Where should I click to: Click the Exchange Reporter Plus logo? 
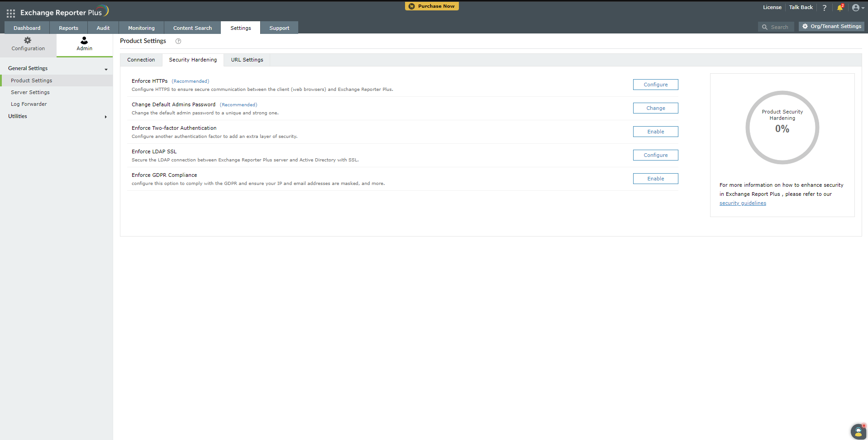point(64,11)
